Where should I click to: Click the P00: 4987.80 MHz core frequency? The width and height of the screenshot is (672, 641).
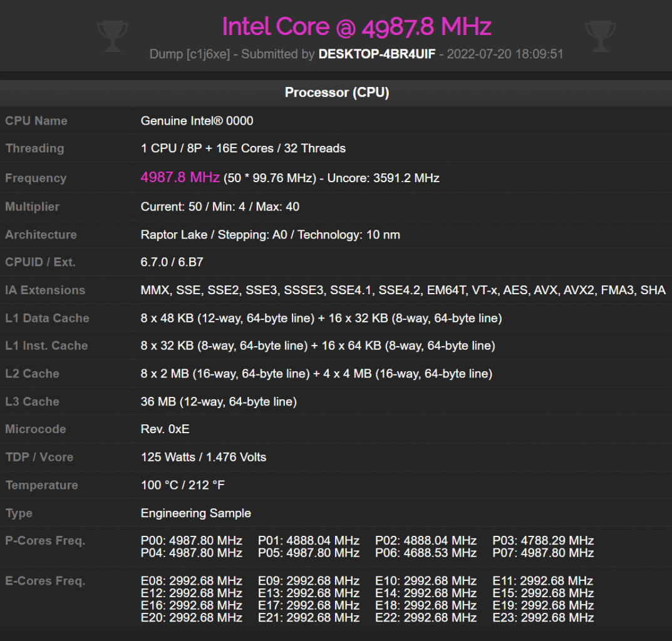pyautogui.click(x=191, y=540)
